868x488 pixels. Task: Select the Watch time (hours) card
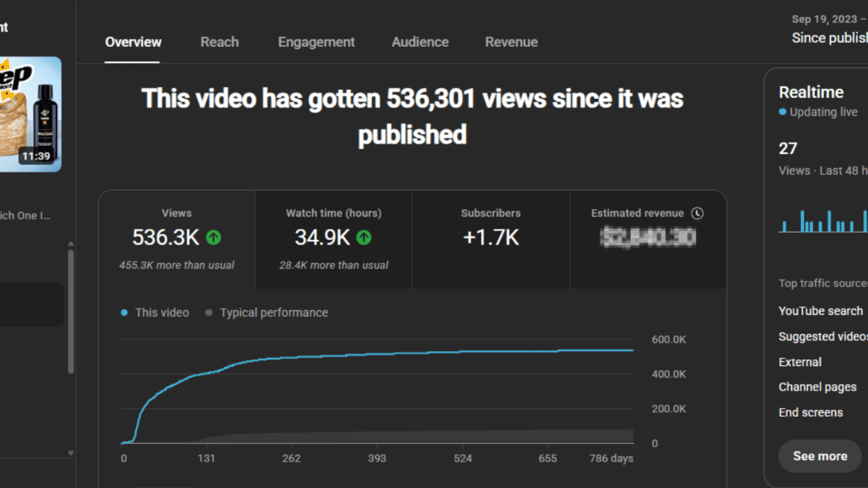pyautogui.click(x=334, y=239)
